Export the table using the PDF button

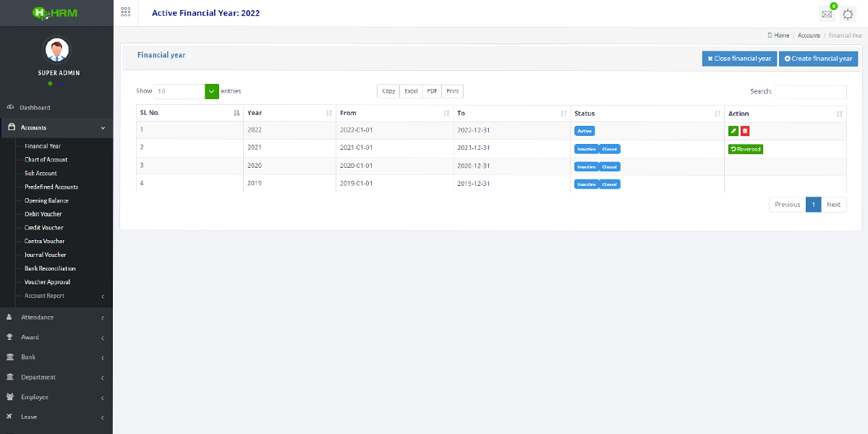coord(432,91)
